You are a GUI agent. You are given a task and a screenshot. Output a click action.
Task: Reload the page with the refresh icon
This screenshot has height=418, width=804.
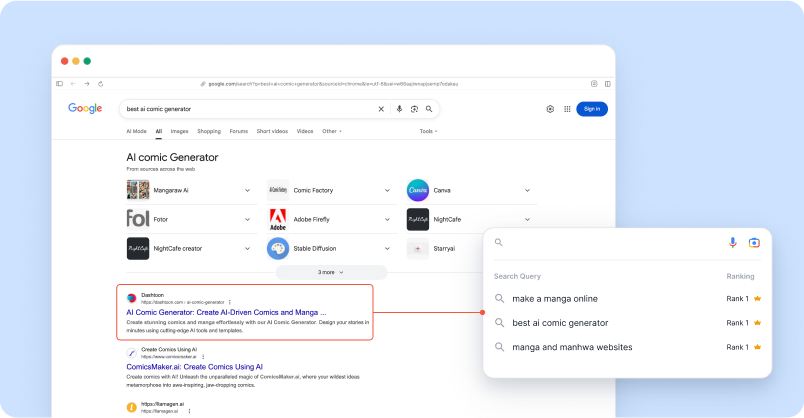pyautogui.click(x=100, y=84)
